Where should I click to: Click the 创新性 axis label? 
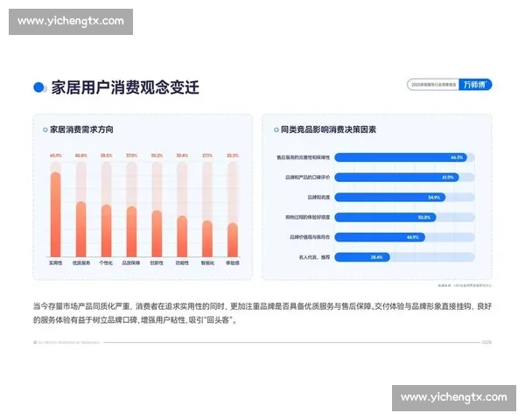(x=157, y=263)
